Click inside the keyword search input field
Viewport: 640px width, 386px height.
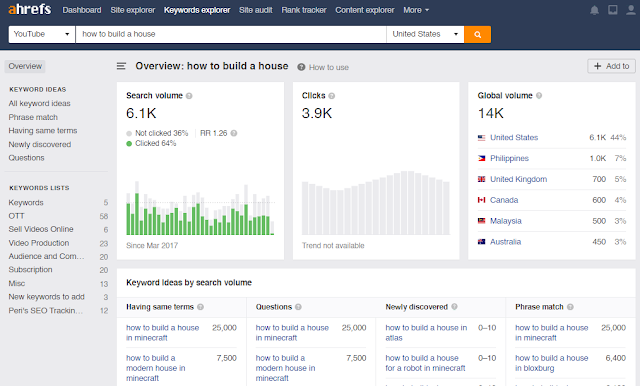click(x=231, y=34)
